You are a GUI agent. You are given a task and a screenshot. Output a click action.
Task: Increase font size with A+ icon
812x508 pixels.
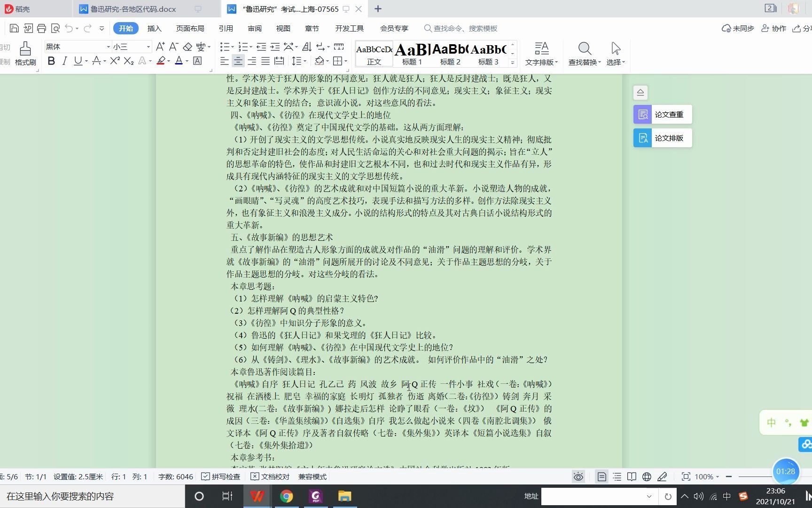tap(160, 47)
